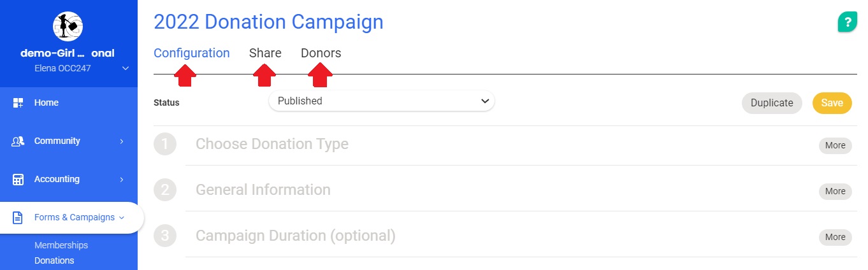Click the step 3 number circle
Image resolution: width=868 pixels, height=270 pixels.
coord(165,236)
